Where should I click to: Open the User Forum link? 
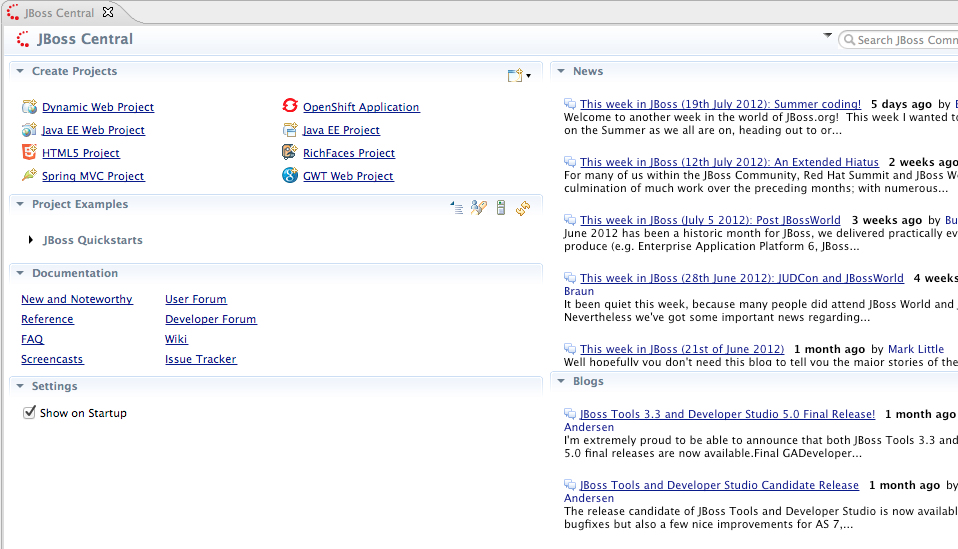click(x=196, y=299)
